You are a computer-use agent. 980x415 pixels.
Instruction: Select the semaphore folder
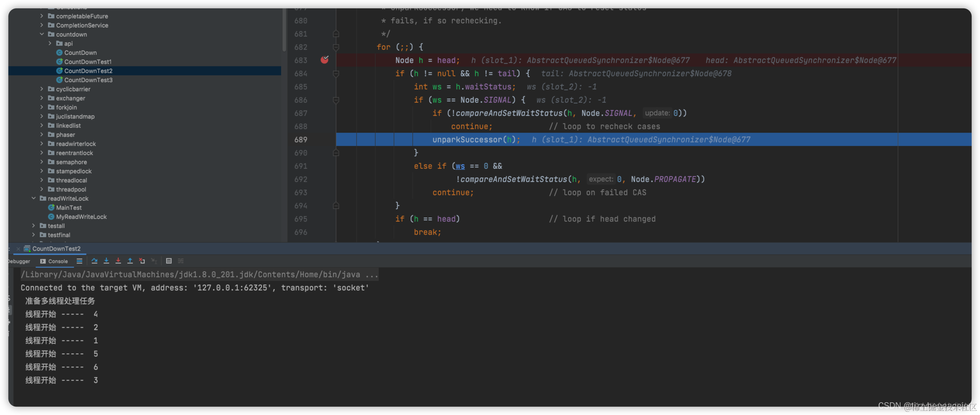[x=71, y=162]
